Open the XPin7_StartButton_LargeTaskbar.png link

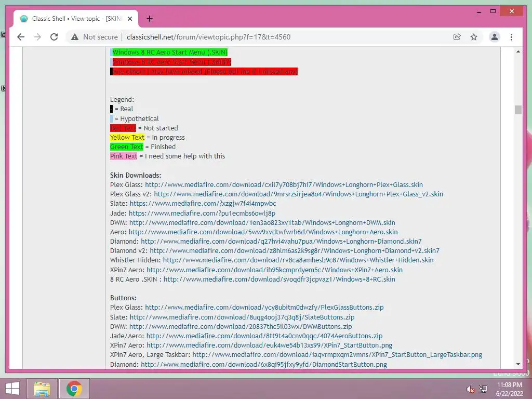[337, 355]
